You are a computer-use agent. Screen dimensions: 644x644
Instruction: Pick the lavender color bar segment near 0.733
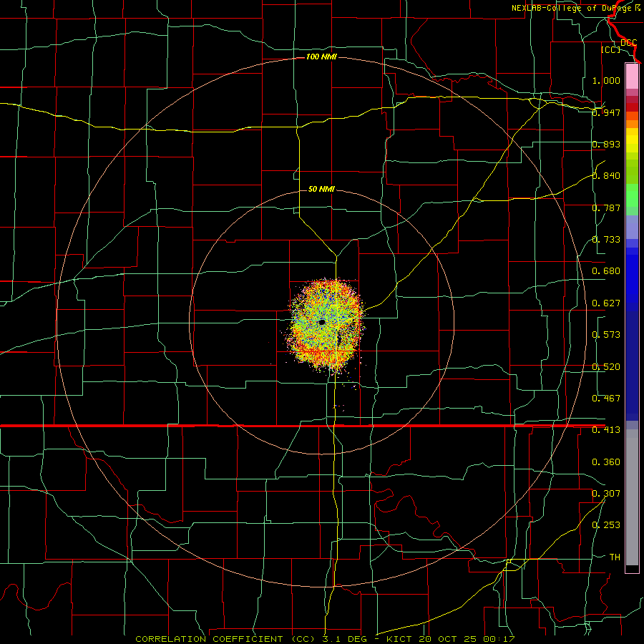click(x=632, y=227)
